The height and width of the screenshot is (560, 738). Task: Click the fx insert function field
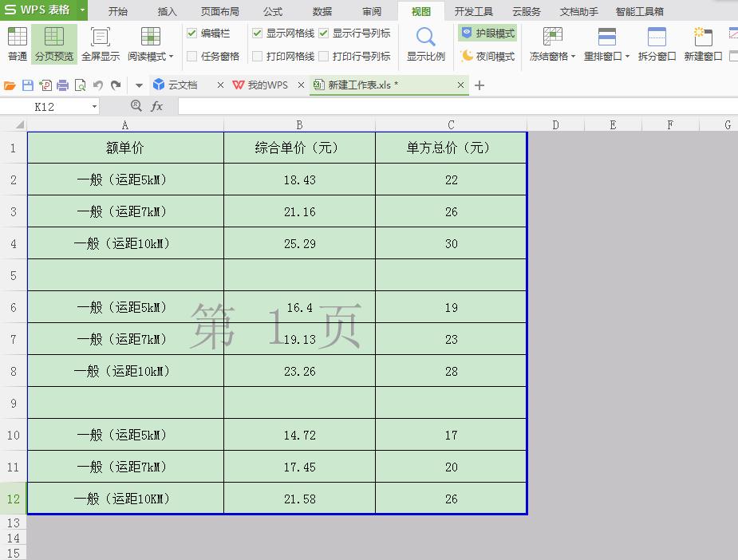click(158, 105)
